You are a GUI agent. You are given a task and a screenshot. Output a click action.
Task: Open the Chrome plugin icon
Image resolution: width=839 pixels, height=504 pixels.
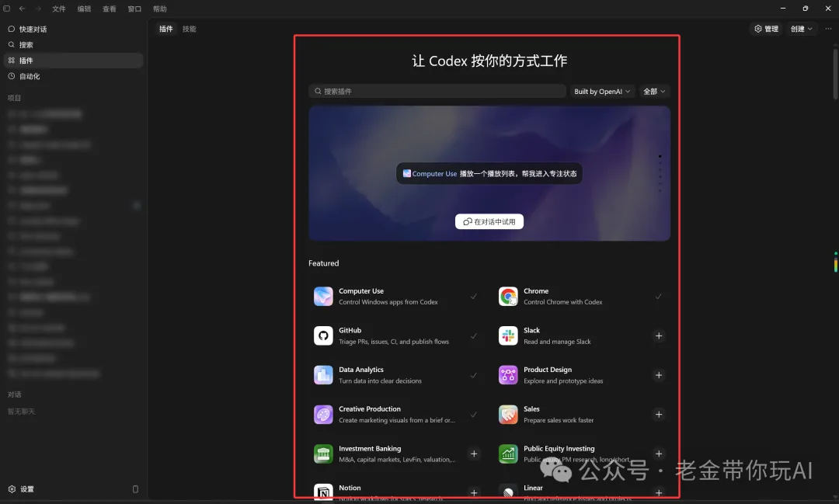tap(508, 297)
